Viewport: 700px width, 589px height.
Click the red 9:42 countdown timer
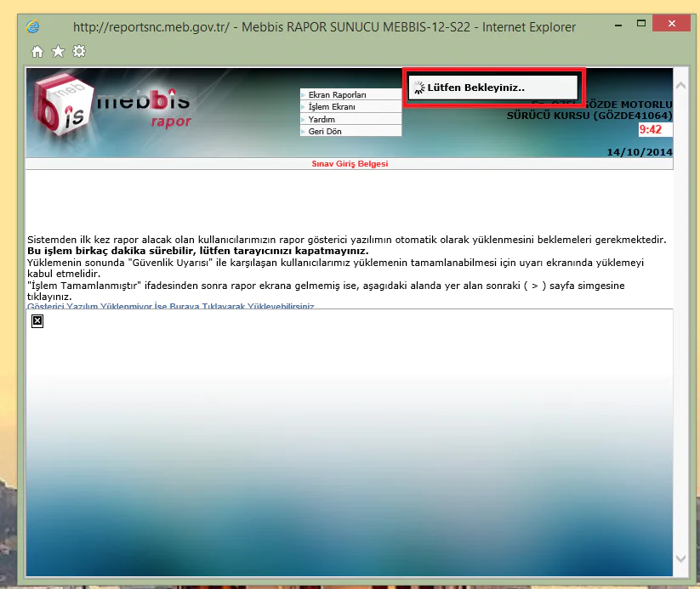pos(652,129)
